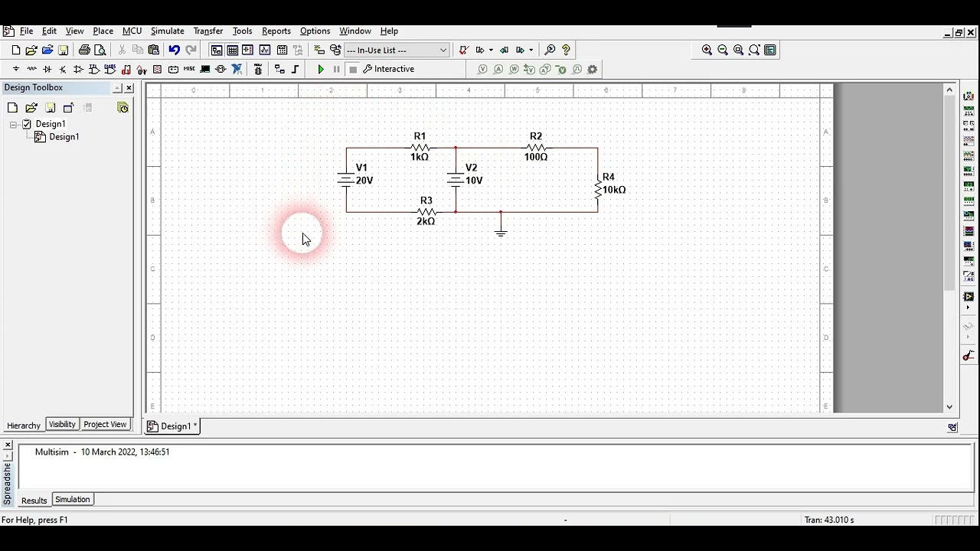Open interactive simulation settings wrench icon
The image size is (980, 551).
tap(367, 69)
